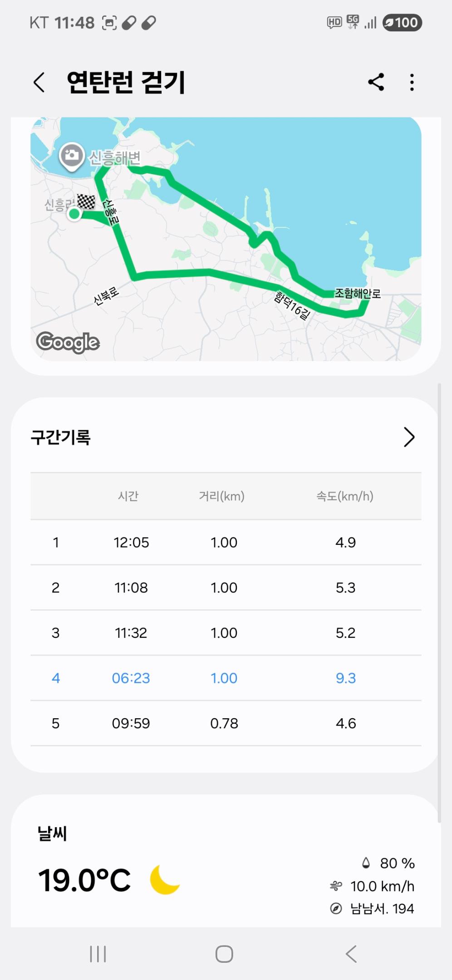Viewport: 452px width, 980px height.
Task: Expand 구간기록 details with the chevron
Action: click(x=409, y=437)
